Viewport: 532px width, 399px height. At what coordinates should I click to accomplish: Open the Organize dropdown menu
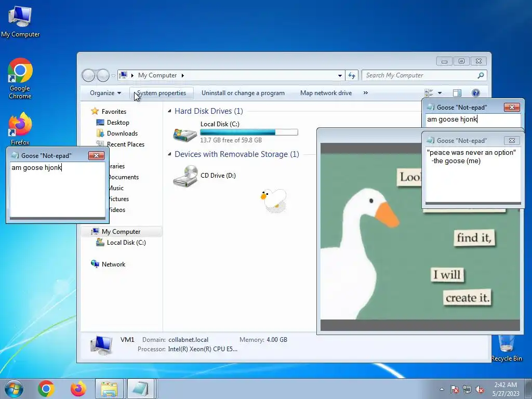pos(105,93)
